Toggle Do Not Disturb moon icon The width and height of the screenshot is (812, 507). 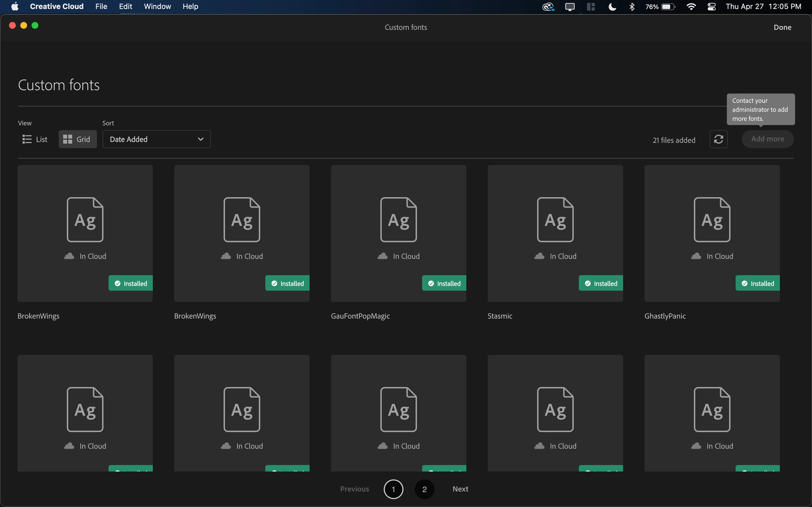[x=612, y=7]
